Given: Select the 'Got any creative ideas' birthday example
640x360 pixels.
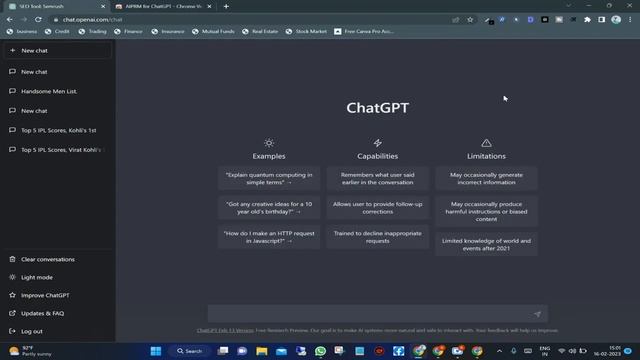Looking at the screenshot, I should click(x=269, y=208).
